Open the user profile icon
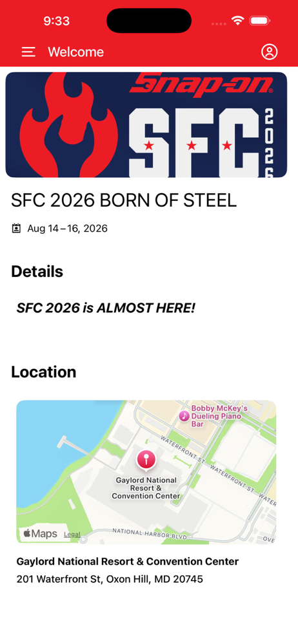The height and width of the screenshot is (644, 298). 269,52
